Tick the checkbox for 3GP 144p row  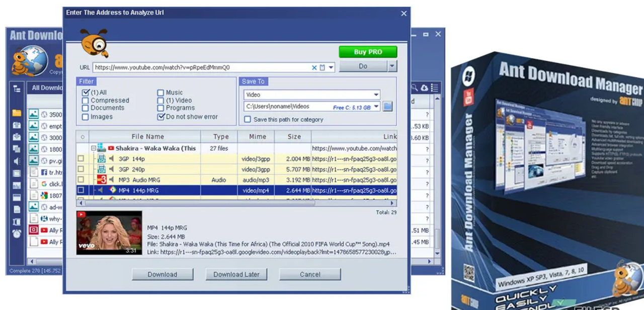pyautogui.click(x=80, y=159)
